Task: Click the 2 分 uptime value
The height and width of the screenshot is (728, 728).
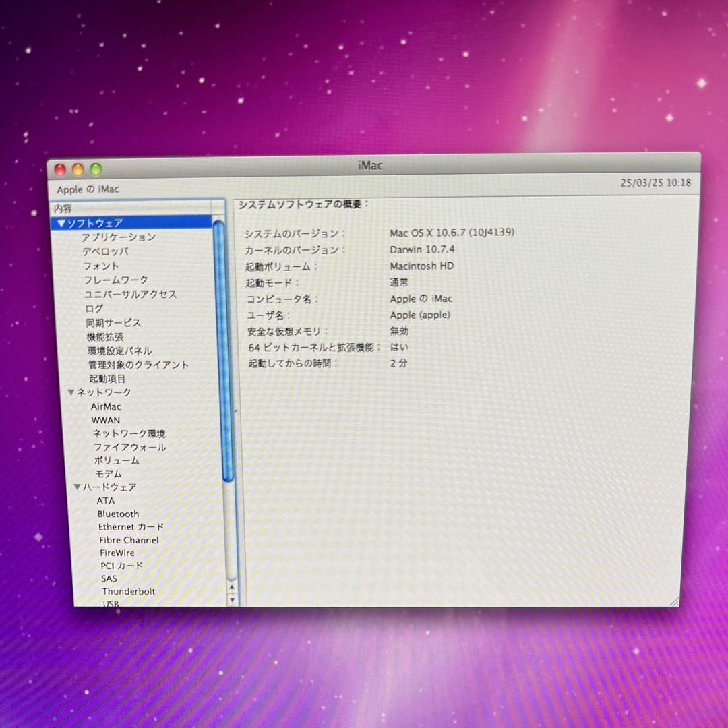Action: (x=398, y=363)
